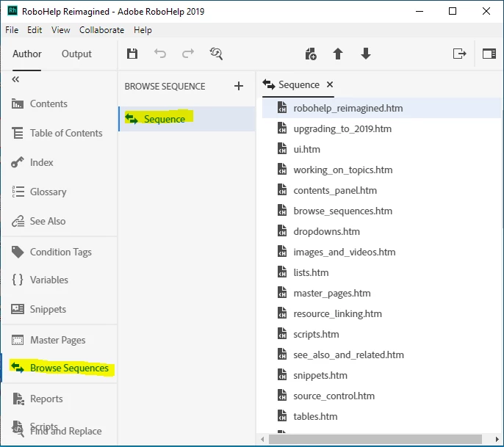Screen dimensions: 504x447
Task: Click the add topic icon in toolbar
Action: point(311,54)
